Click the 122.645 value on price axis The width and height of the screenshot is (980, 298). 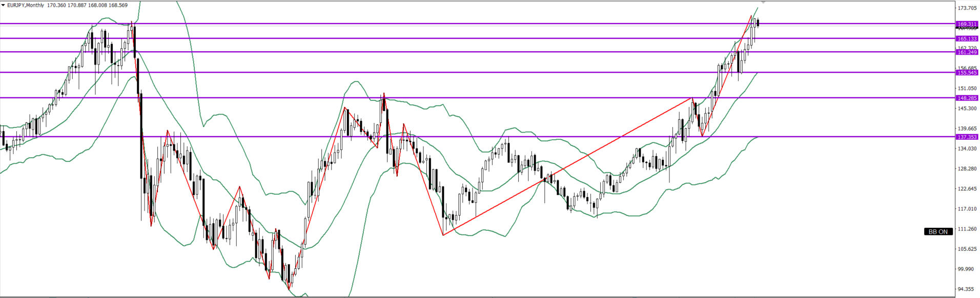967,189
